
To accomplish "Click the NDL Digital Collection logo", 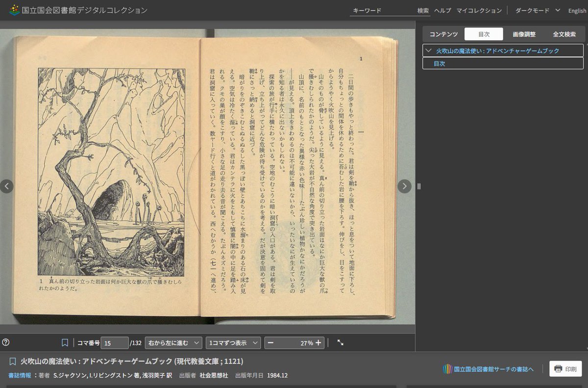I will [x=78, y=10].
